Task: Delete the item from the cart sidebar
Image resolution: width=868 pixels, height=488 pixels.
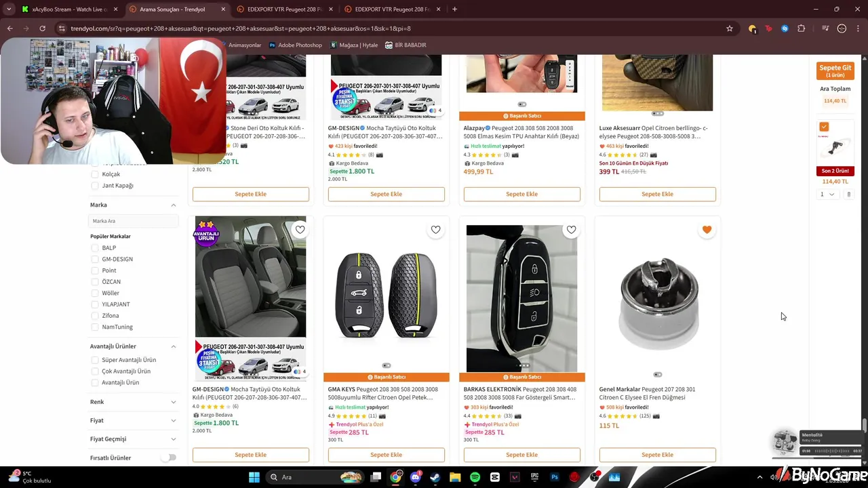Action: pos(848,195)
